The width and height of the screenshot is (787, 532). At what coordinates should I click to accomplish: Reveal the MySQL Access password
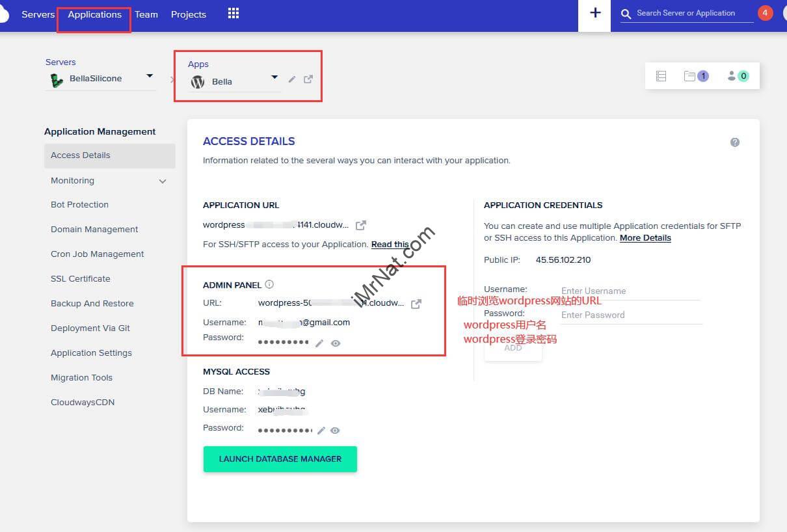pos(336,431)
